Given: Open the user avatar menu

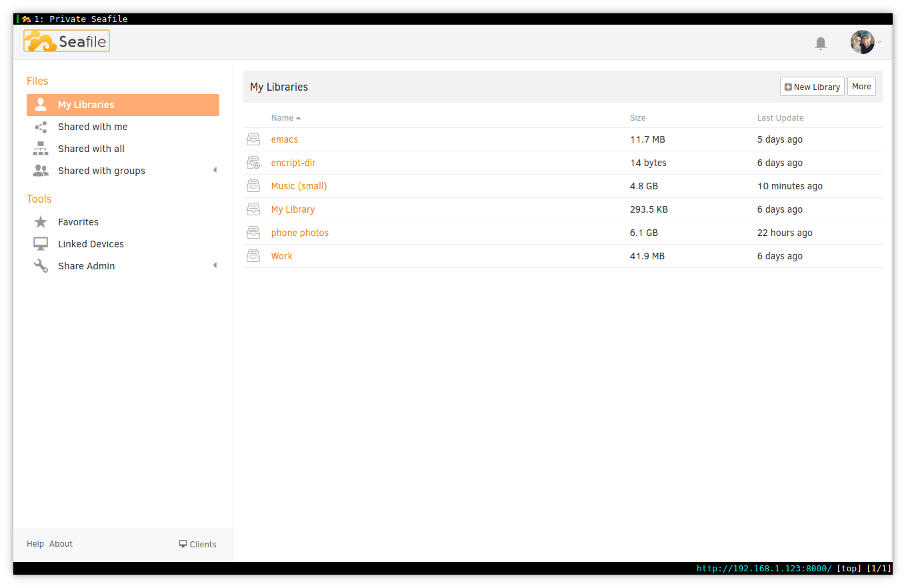Looking at the screenshot, I should pos(863,42).
